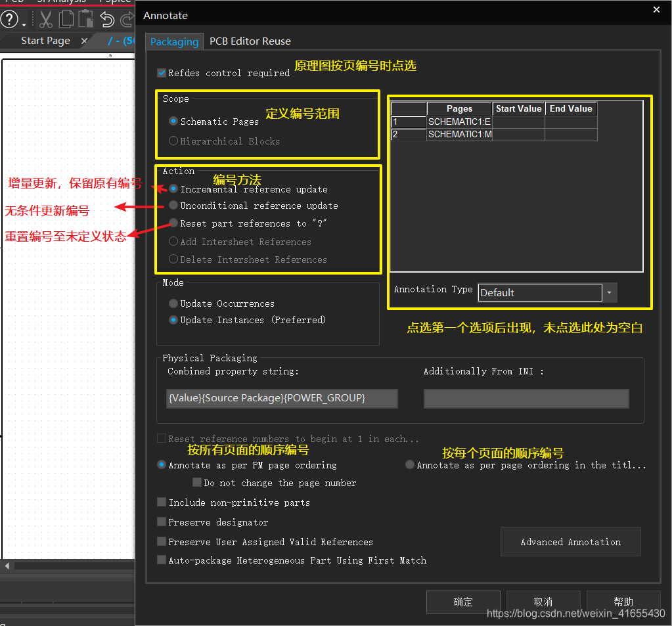Select Unconditional reference update radio button
Viewport: 672px width, 626px height.
tap(173, 206)
